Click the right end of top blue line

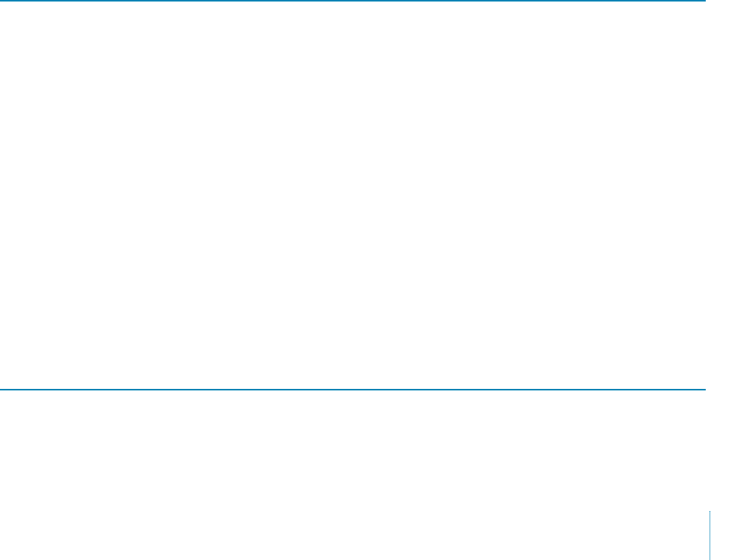click(x=704, y=1)
